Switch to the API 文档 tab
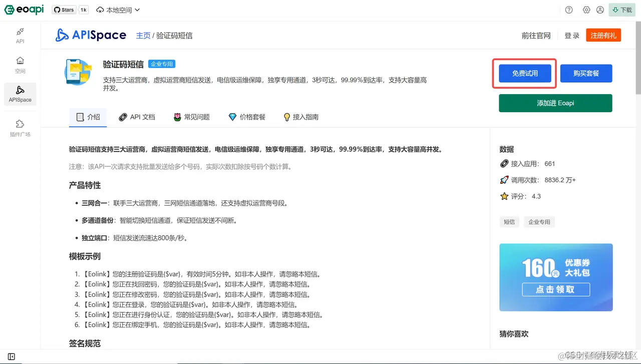The image size is (641, 364). point(137,117)
